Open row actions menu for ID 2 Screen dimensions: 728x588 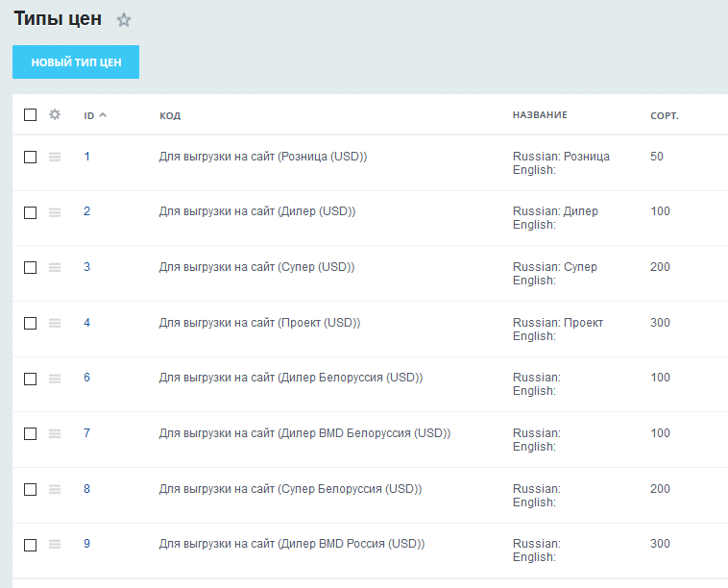[x=55, y=212]
